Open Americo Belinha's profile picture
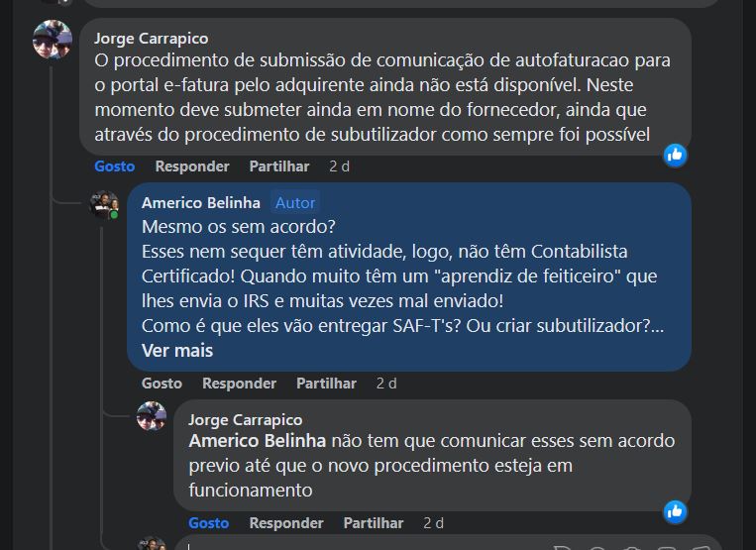Viewport: 756px width, 550px height. [104, 206]
